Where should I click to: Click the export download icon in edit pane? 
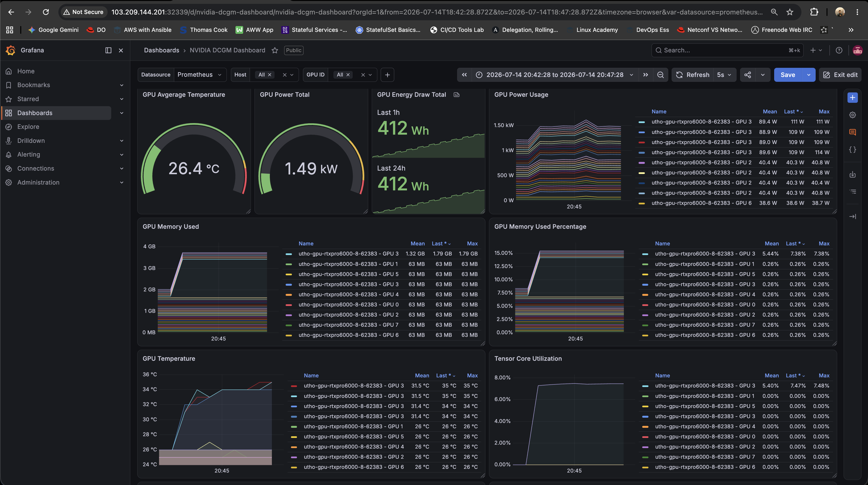click(x=853, y=174)
